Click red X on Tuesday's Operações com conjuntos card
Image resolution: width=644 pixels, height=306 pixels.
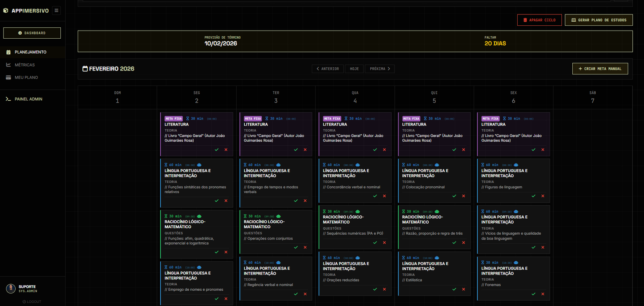point(305,248)
